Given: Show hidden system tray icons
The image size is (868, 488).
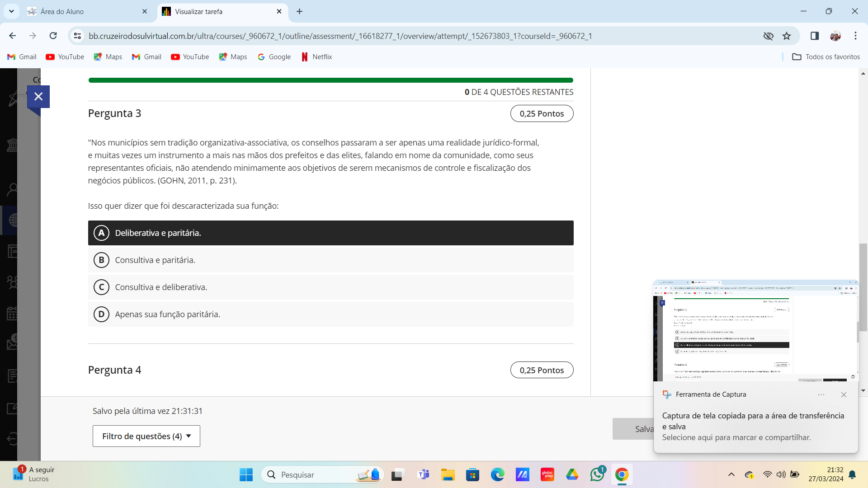Looking at the screenshot, I should (731, 474).
